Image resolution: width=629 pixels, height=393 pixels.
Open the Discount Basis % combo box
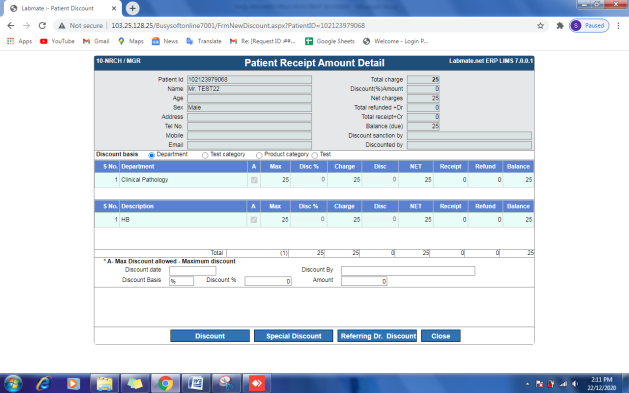coord(181,281)
